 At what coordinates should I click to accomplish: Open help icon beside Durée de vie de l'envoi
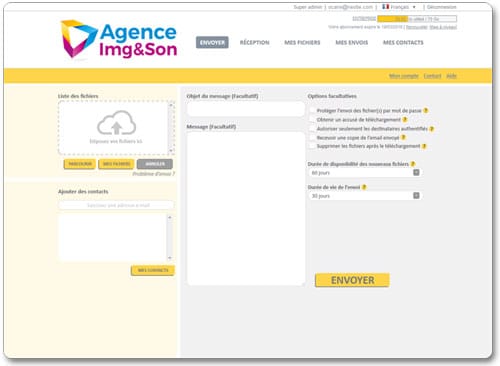(x=364, y=187)
